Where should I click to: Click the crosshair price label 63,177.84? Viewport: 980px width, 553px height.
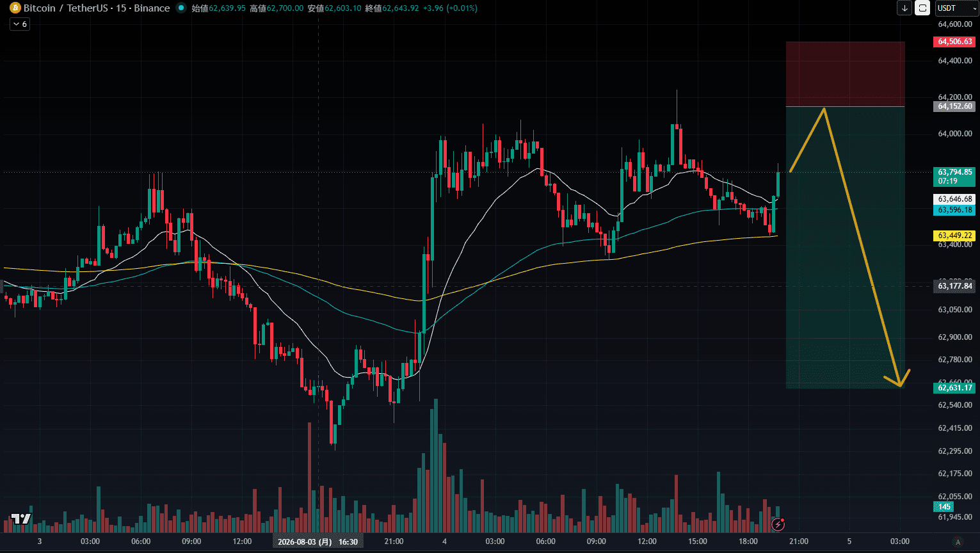[x=954, y=286]
